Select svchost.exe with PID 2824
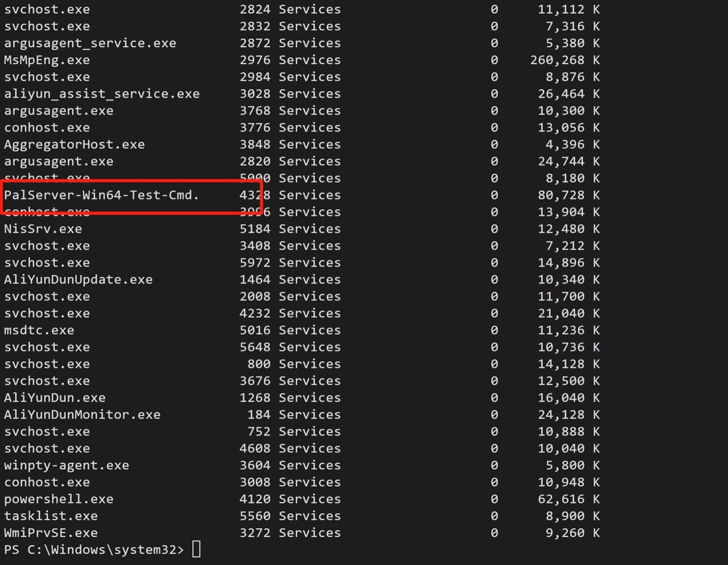The width and height of the screenshot is (728, 565). coord(47,9)
